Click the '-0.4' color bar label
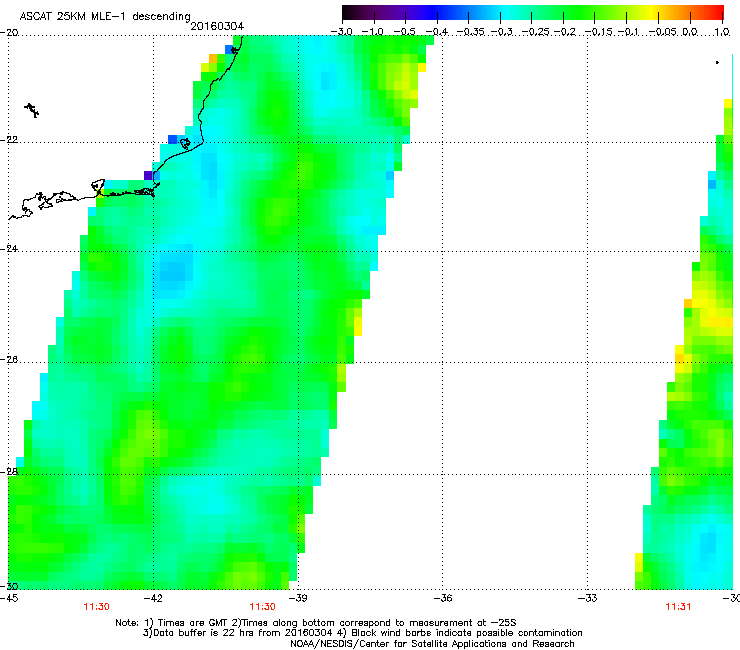The height and width of the screenshot is (650, 740). point(437,32)
